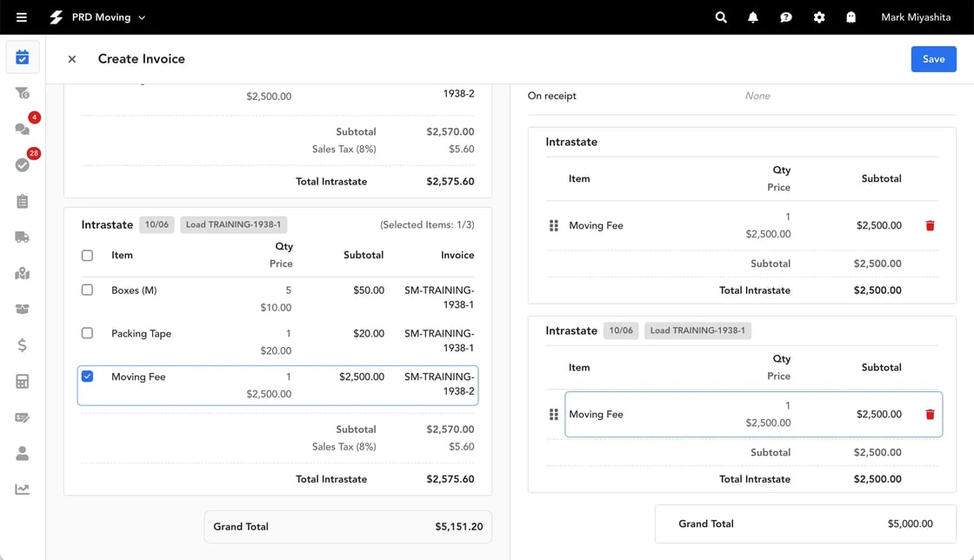
Task: Uncheck the Moving Fee line item
Action: 87,376
